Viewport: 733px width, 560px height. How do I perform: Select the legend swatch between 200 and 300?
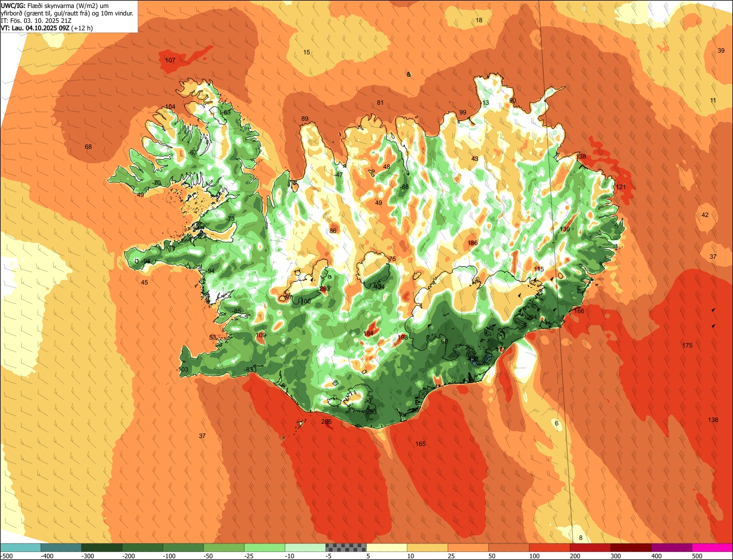click(x=590, y=547)
